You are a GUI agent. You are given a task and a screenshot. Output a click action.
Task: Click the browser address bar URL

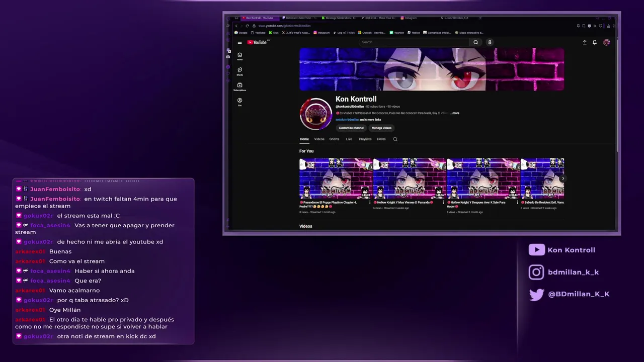click(x=284, y=26)
